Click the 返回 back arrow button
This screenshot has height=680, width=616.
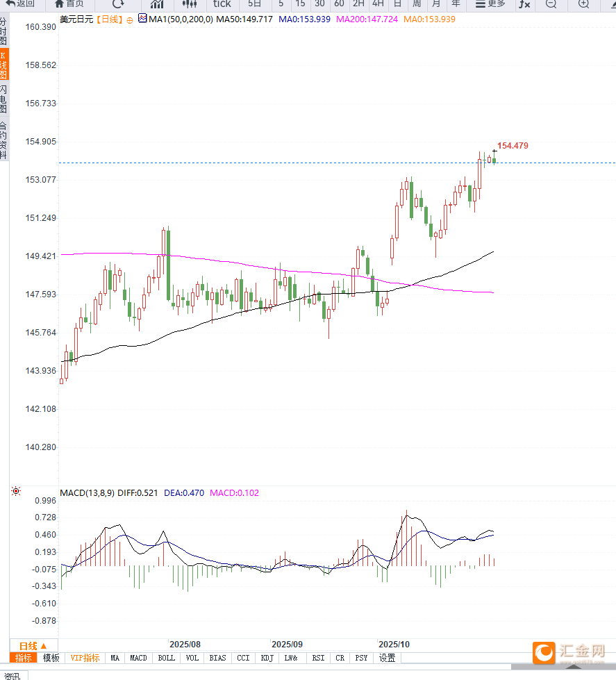(x=20, y=4)
